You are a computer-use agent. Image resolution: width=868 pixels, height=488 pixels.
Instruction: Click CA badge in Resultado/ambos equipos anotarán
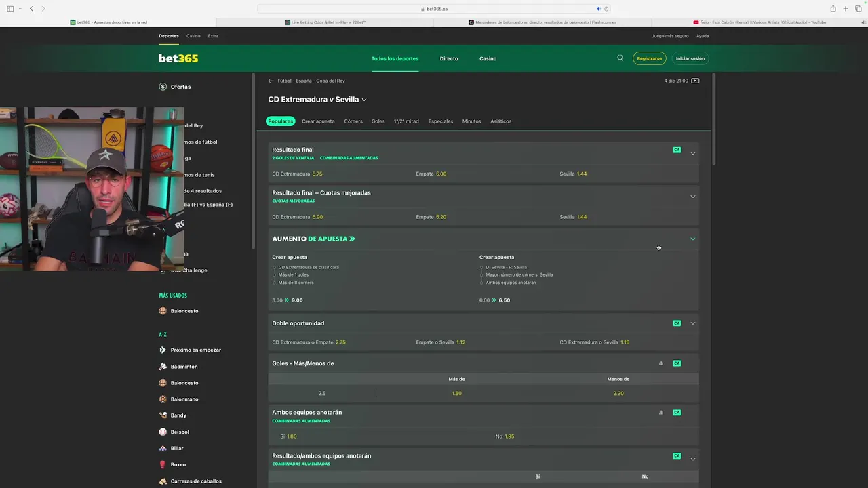pos(677,456)
